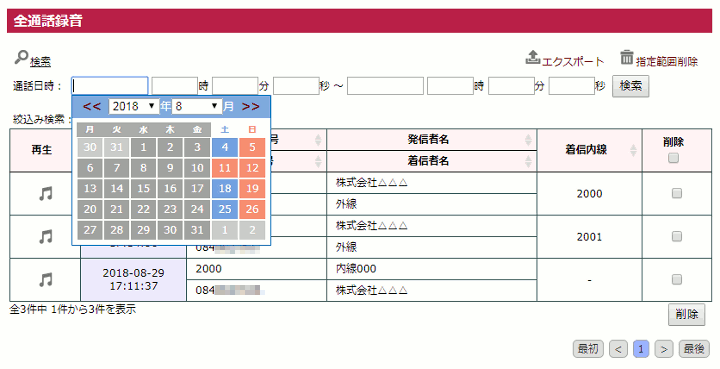Screen dimensions: 720x369
Task: Click the start hour (時) input field
Action: point(174,86)
